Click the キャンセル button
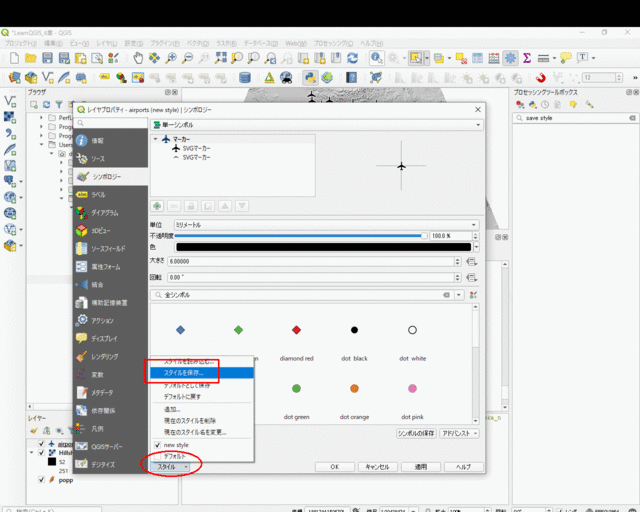This screenshot has width=640, height=512. click(378, 467)
